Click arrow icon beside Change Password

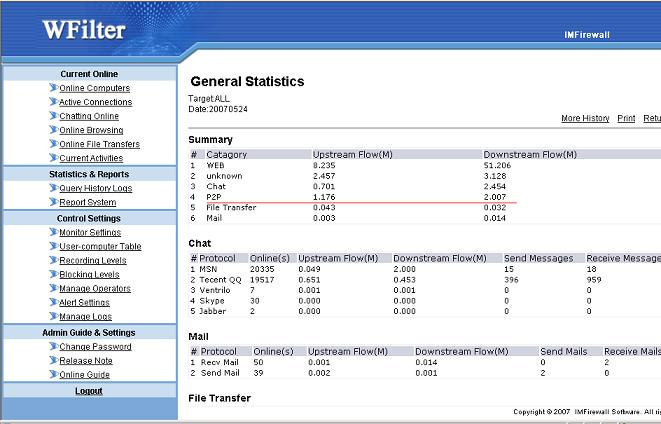(54, 346)
